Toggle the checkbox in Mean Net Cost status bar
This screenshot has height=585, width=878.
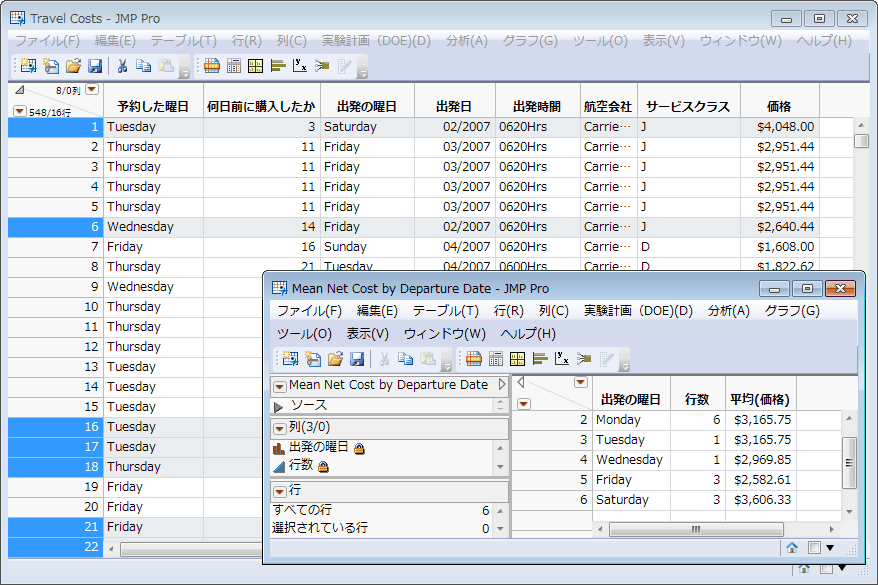815,547
